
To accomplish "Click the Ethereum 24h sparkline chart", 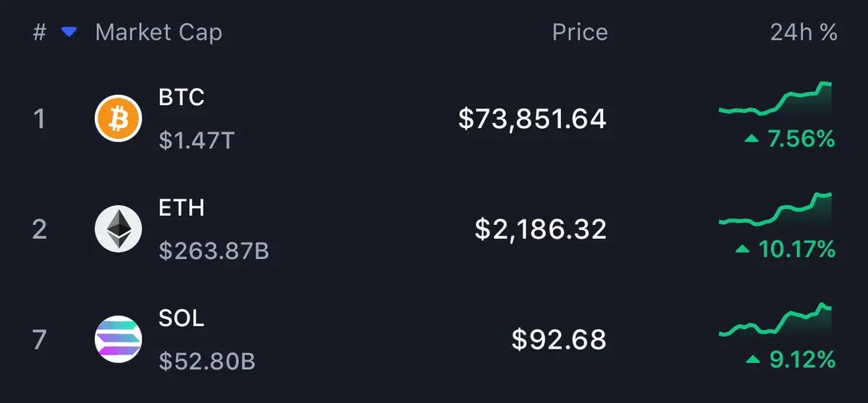I will 775,211.
